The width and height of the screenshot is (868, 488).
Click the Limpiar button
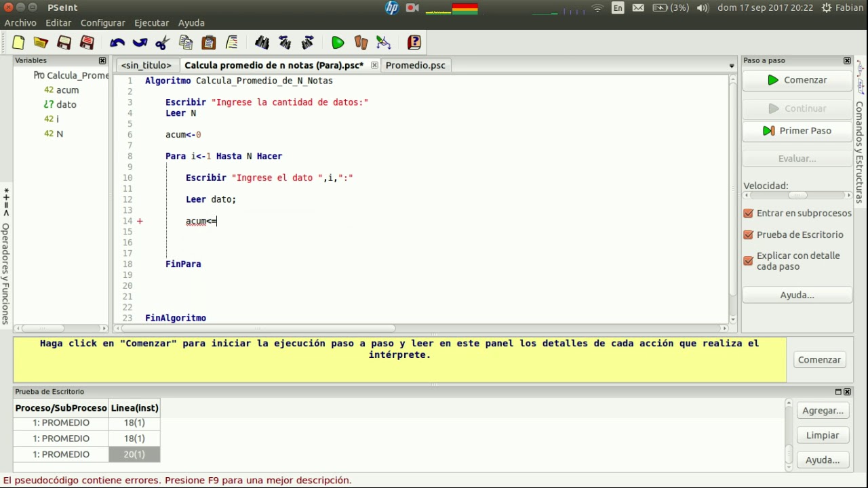pyautogui.click(x=822, y=435)
